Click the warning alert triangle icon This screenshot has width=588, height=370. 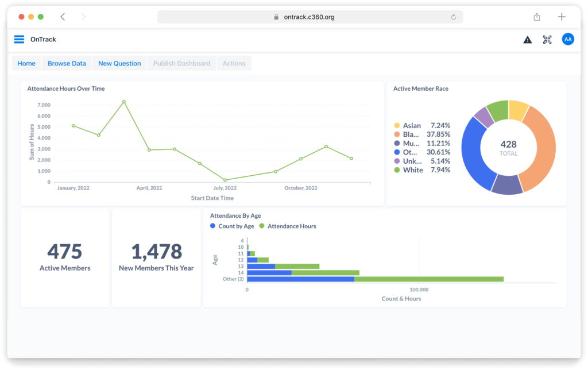point(527,40)
